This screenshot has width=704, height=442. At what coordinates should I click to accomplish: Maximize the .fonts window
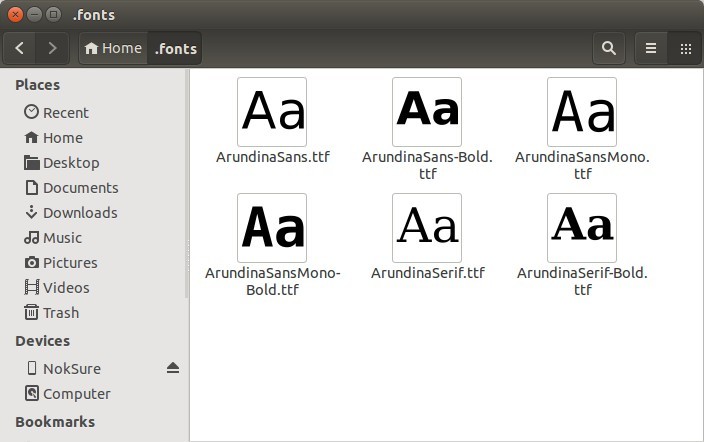pyautogui.click(x=53, y=14)
